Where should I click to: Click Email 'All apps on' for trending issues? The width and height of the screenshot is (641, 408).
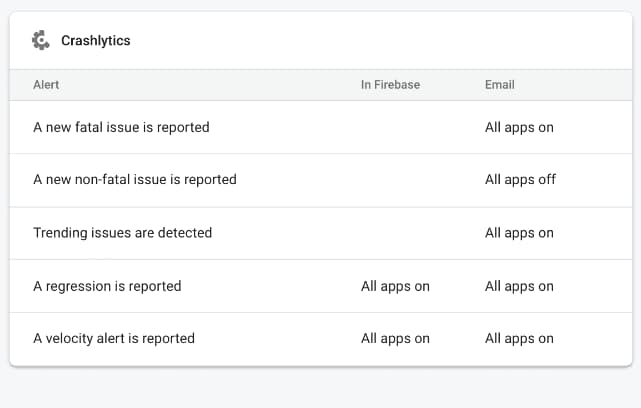point(519,233)
